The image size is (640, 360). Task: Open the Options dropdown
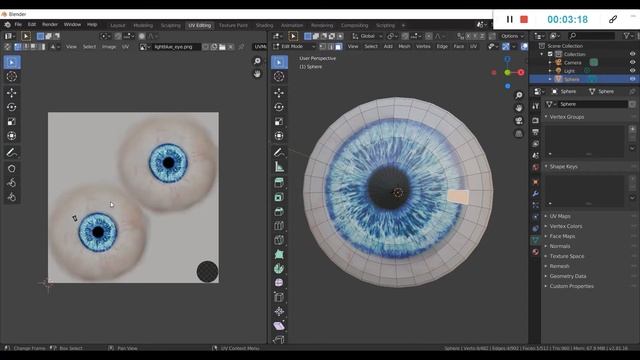coord(512,36)
